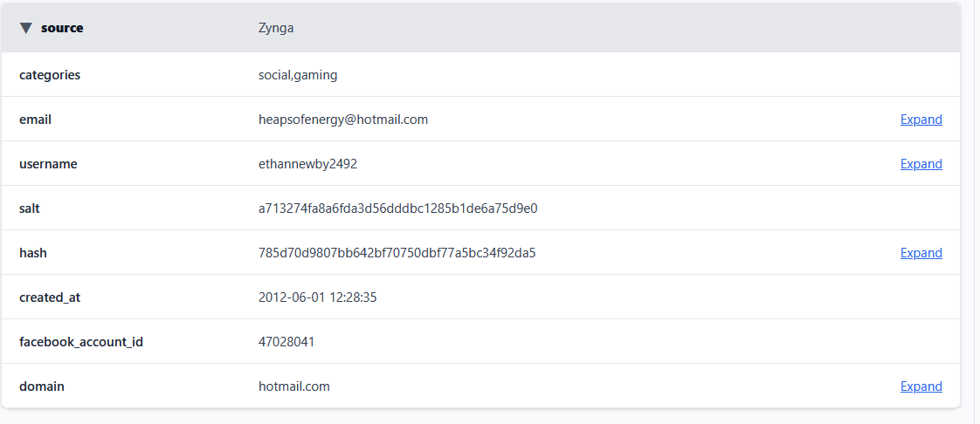This screenshot has height=424, width=980.
Task: Click the facebook account ID 47028041
Action: pos(286,342)
